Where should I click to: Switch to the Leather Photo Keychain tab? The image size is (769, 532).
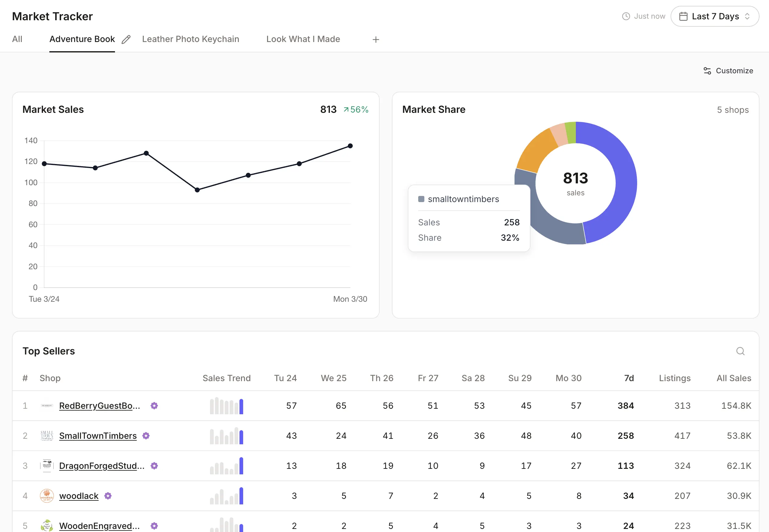tap(190, 39)
